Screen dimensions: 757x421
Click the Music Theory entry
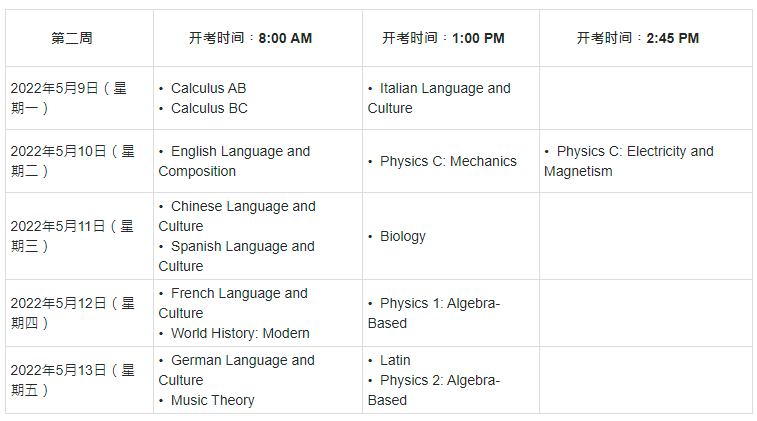tap(212, 400)
